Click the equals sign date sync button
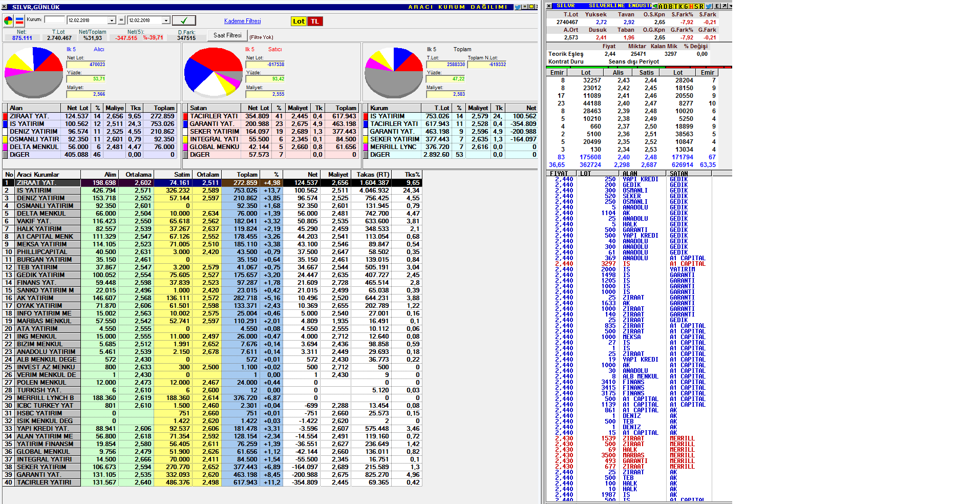 point(121,20)
